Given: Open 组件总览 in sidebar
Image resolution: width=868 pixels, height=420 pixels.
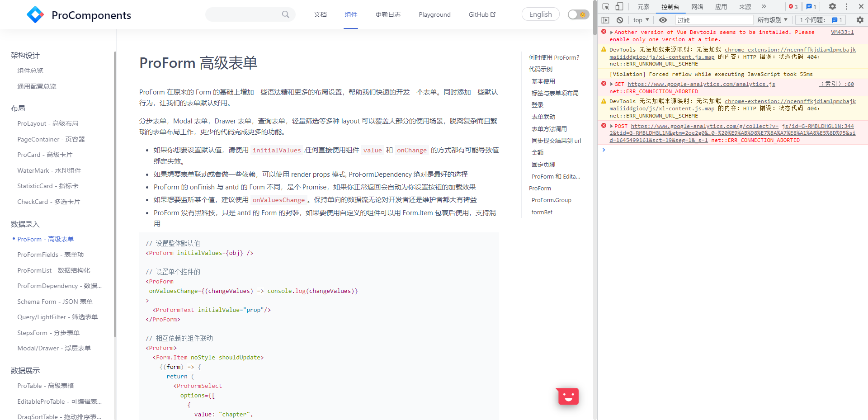Looking at the screenshot, I should tap(30, 71).
